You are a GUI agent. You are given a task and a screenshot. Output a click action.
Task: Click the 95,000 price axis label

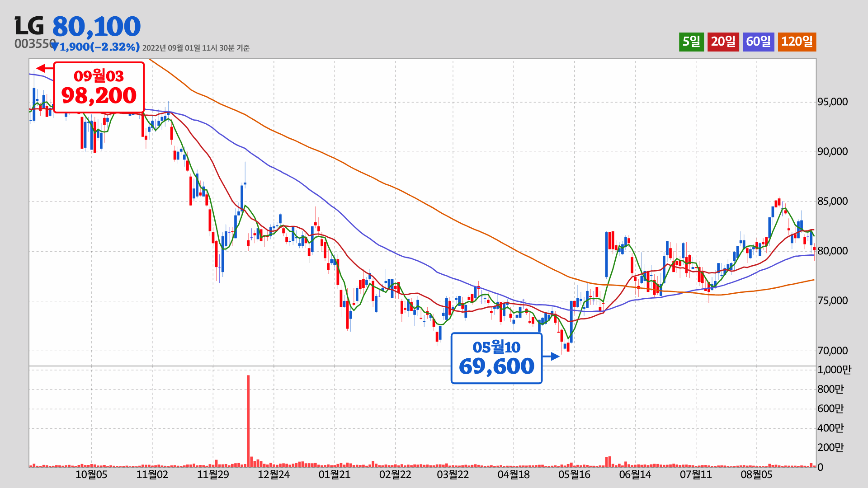click(x=832, y=102)
